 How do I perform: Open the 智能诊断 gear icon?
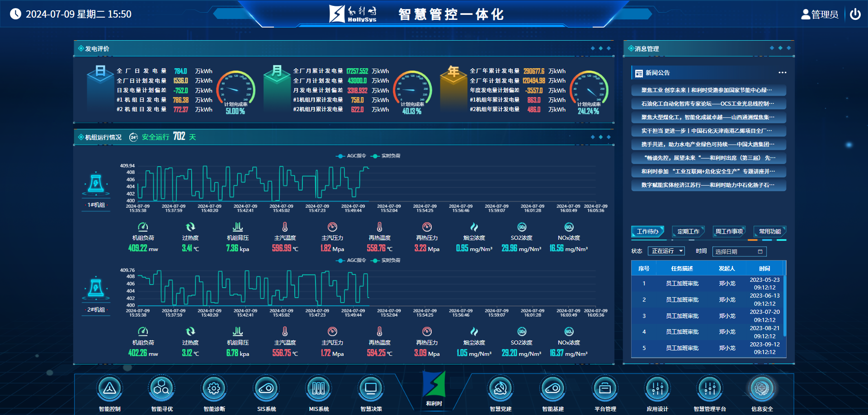click(214, 388)
